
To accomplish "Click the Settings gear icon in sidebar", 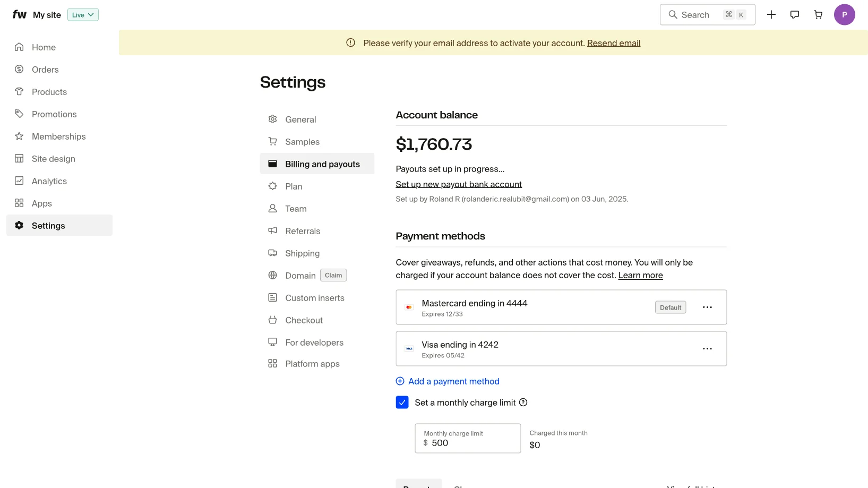I will pyautogui.click(x=19, y=225).
